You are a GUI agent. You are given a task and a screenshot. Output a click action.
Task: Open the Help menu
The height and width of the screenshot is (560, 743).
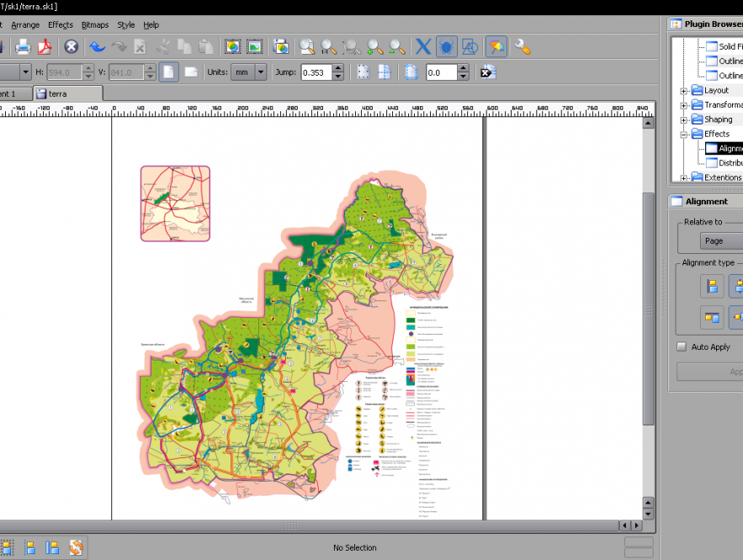coord(151,24)
